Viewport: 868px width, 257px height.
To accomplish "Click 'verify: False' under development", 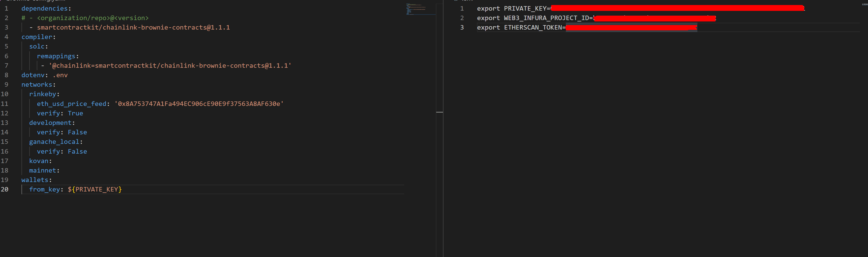I will (x=62, y=132).
